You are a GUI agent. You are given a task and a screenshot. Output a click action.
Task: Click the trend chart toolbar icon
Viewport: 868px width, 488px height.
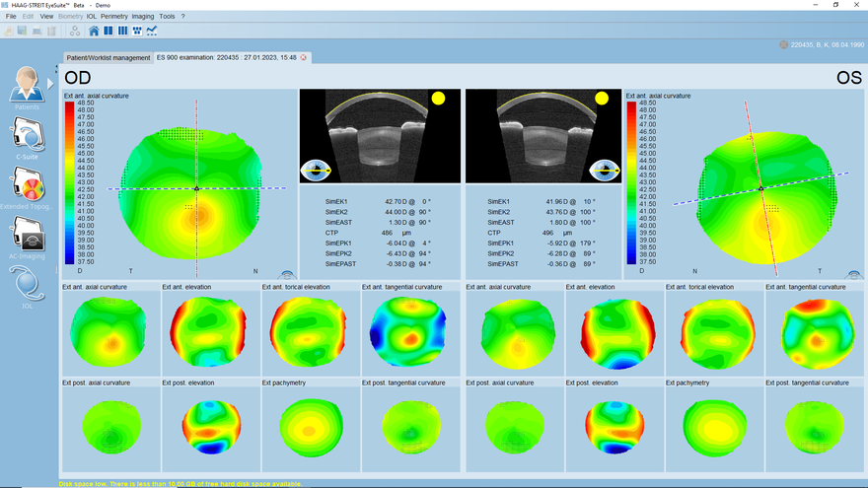point(152,31)
